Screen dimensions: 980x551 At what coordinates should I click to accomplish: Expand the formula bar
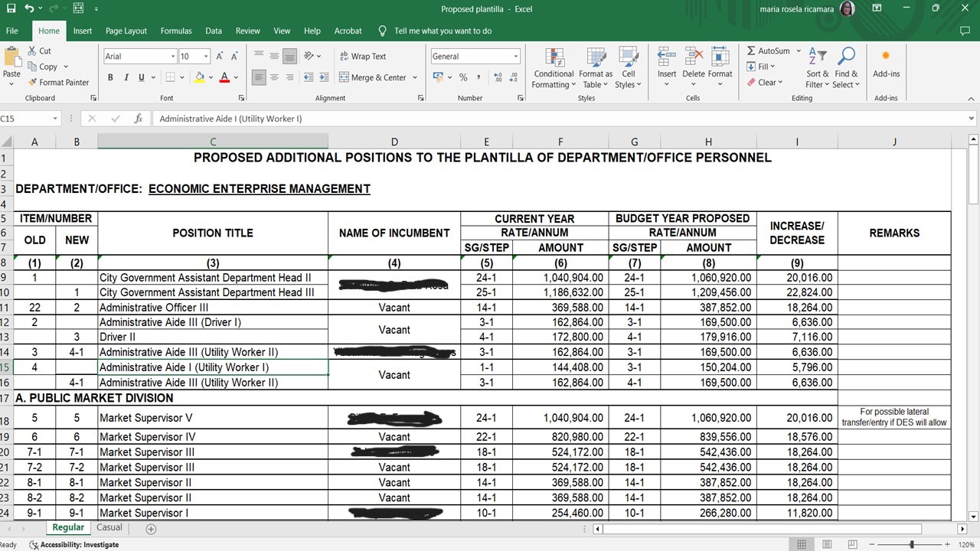point(972,119)
